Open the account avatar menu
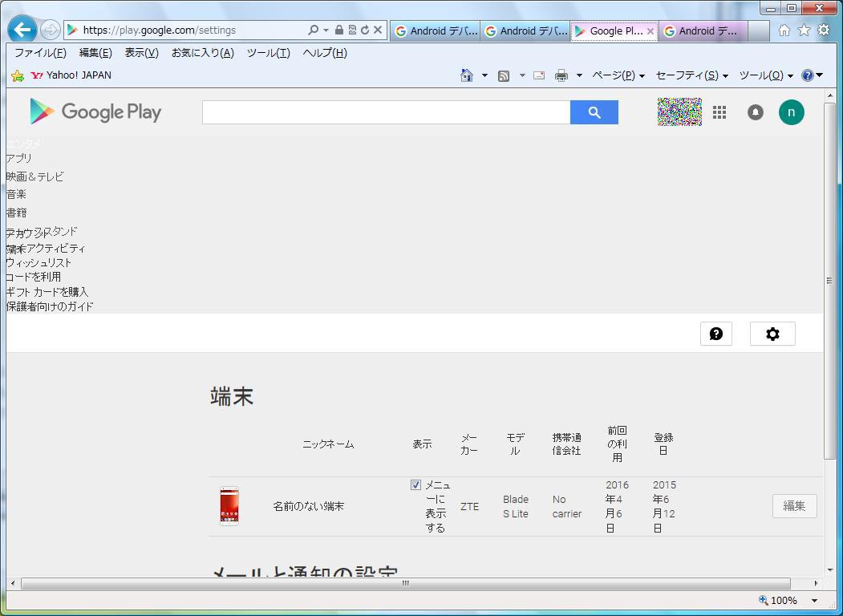The height and width of the screenshot is (616, 843). coord(791,112)
